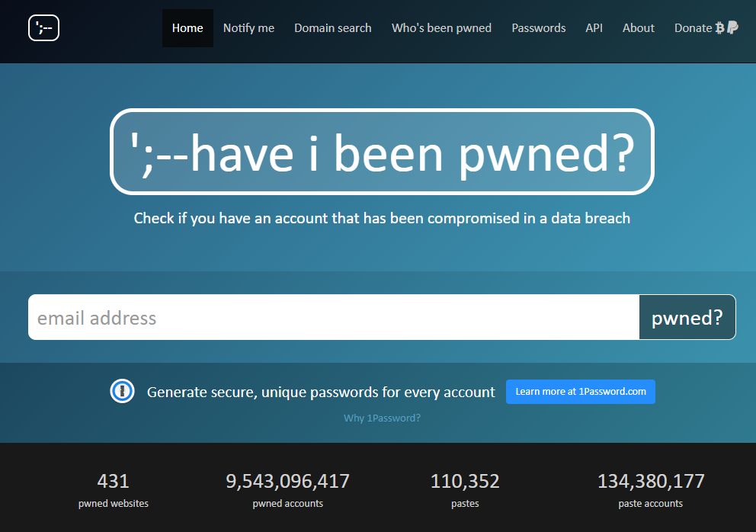Open the Home nav item
756x532 pixels.
187,28
